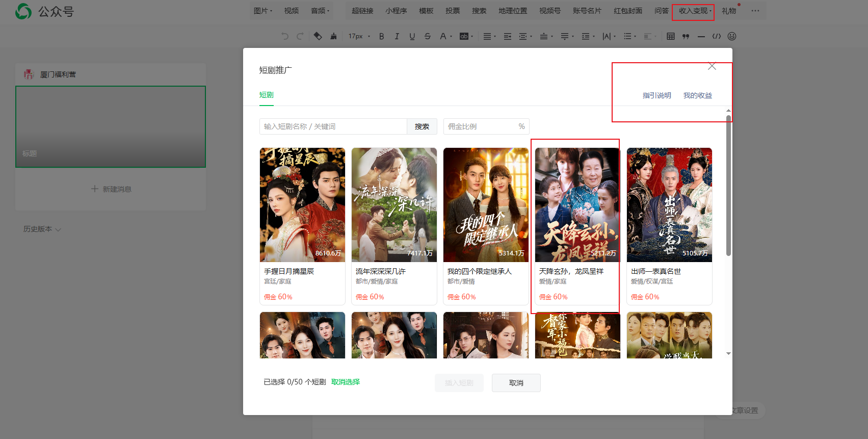This screenshot has height=439, width=868.
Task: Click the 取消选择 link
Action: click(346, 382)
